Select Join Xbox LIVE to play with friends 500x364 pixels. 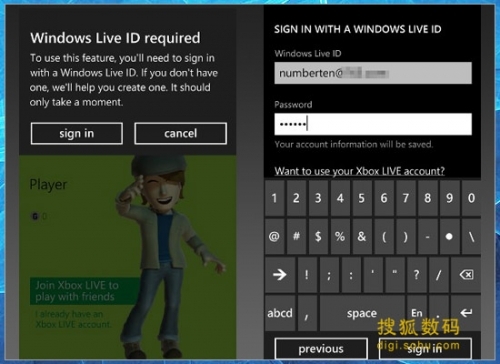click(x=84, y=291)
